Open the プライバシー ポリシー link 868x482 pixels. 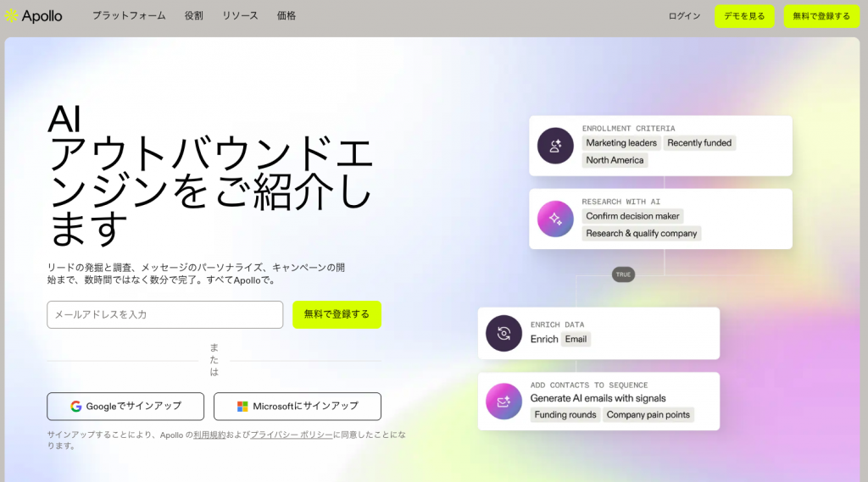click(x=291, y=435)
